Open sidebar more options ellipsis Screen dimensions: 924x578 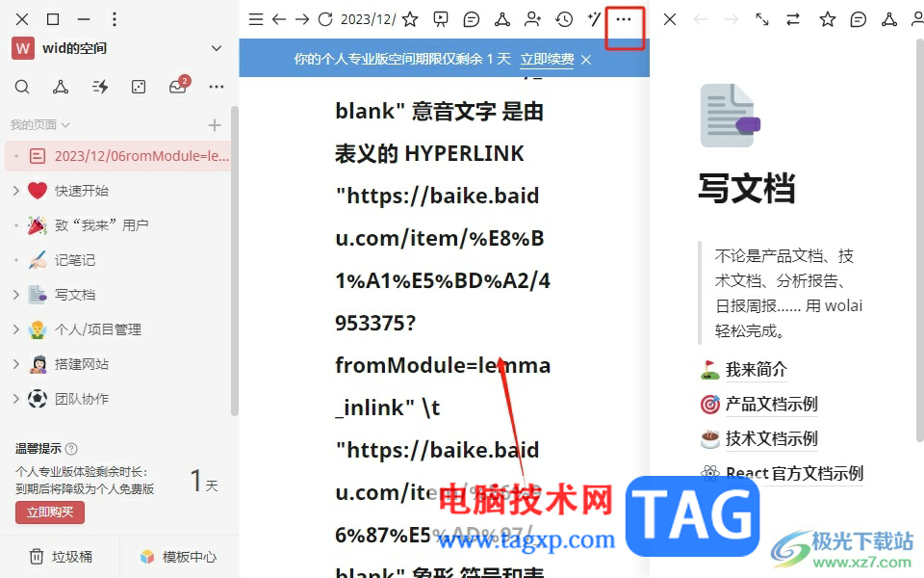pyautogui.click(x=217, y=88)
